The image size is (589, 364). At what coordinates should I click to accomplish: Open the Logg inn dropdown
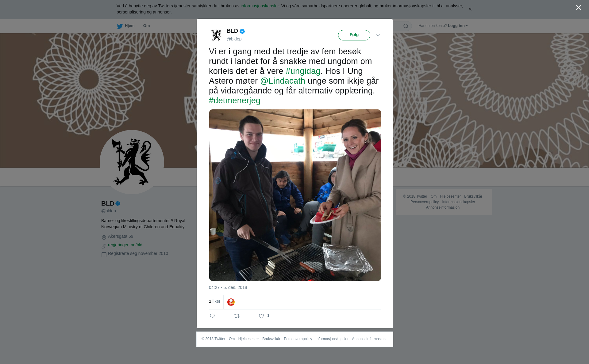[x=458, y=26]
